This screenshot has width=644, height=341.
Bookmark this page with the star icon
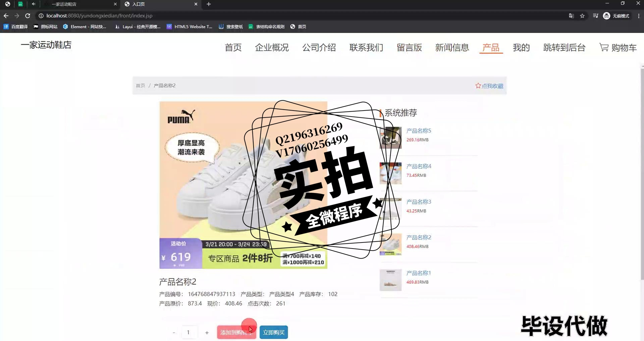(582, 16)
